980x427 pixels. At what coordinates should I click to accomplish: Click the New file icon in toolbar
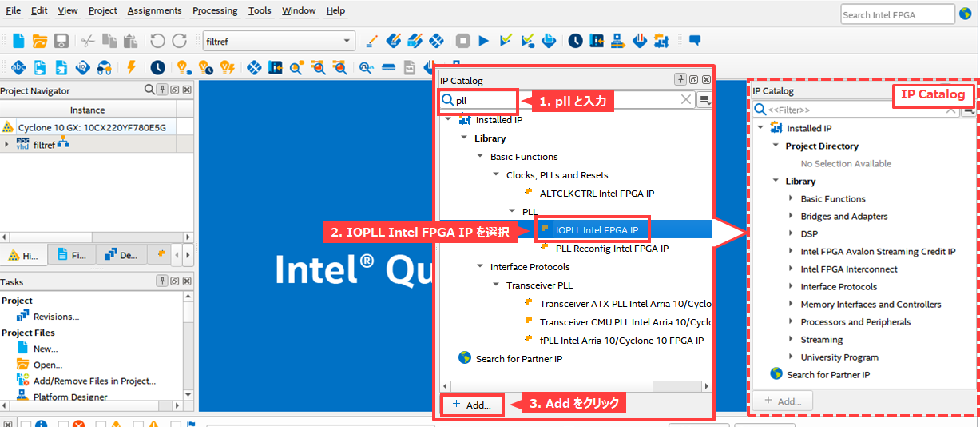pyautogui.click(x=18, y=41)
